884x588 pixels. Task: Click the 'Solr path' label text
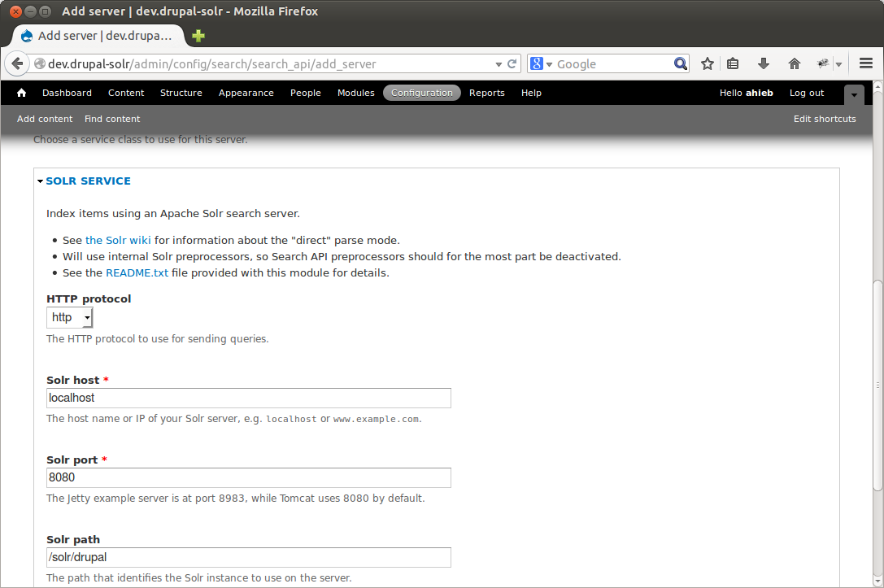[73, 539]
